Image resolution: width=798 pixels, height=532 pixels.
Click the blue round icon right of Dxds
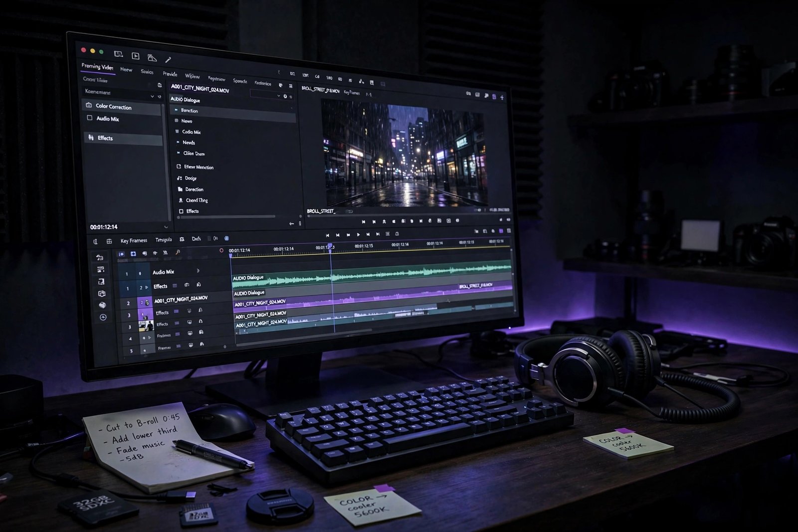[226, 238]
